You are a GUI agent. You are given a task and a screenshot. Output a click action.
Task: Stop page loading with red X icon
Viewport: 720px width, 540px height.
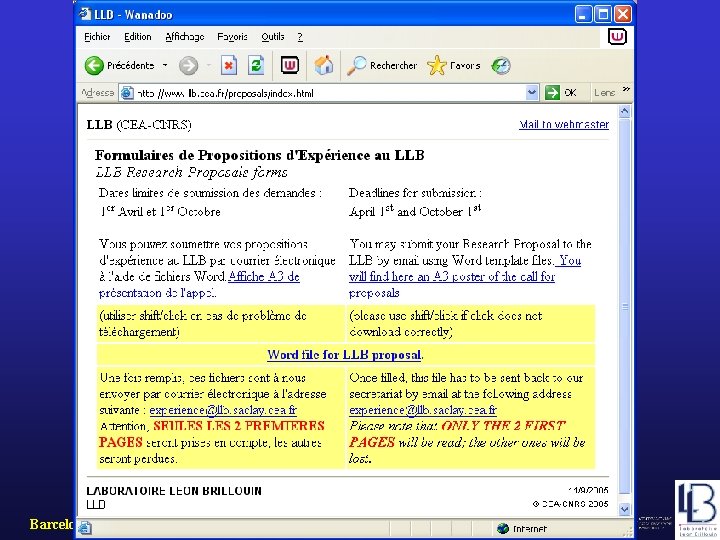(x=228, y=65)
